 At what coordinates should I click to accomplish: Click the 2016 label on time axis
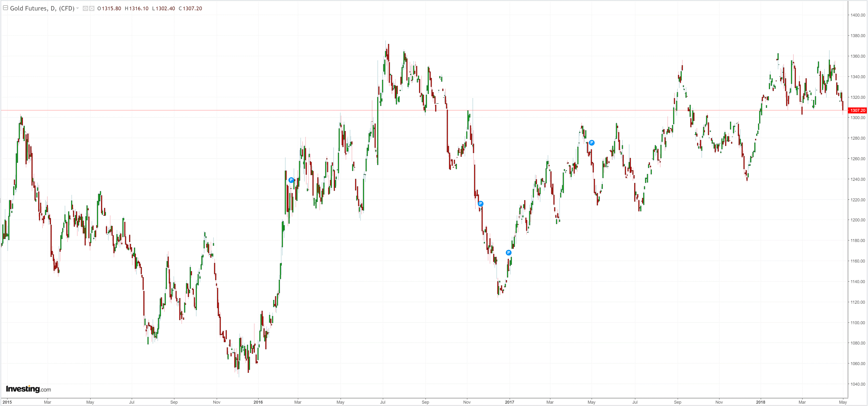point(258,402)
